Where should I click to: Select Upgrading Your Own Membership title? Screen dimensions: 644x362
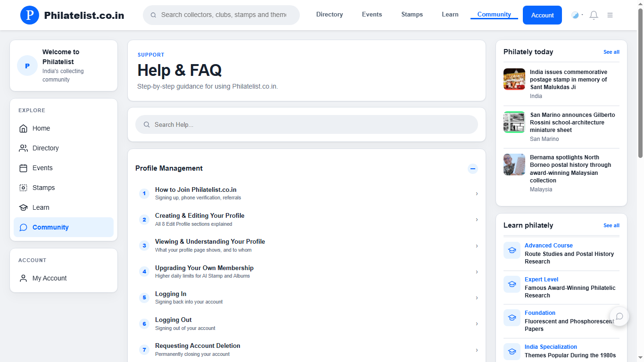204,268
